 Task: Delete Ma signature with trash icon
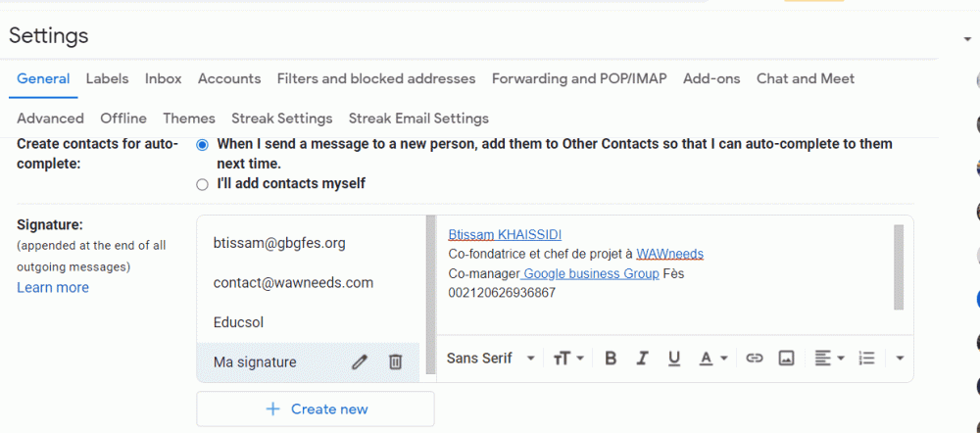395,362
